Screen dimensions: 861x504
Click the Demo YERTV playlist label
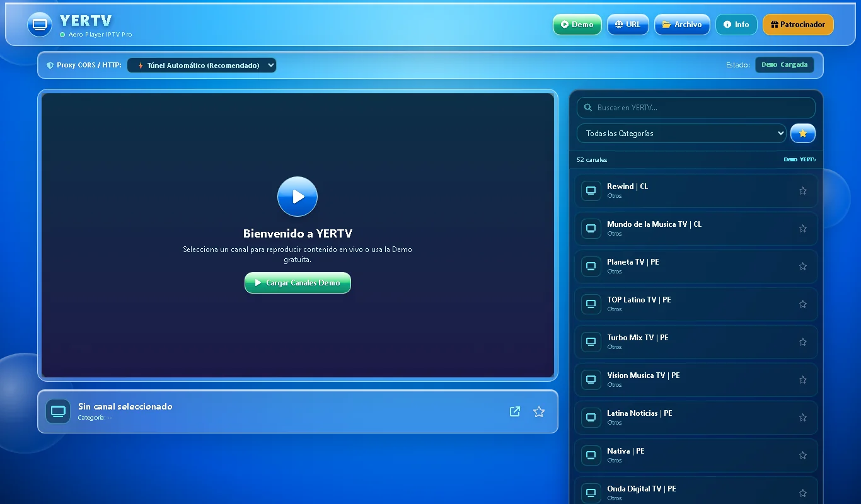(x=799, y=160)
